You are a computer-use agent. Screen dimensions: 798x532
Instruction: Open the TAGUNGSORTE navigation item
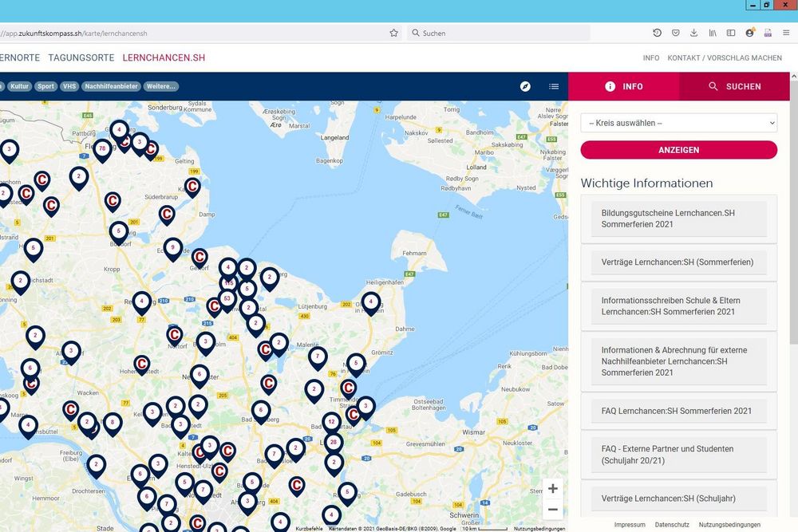click(x=81, y=58)
